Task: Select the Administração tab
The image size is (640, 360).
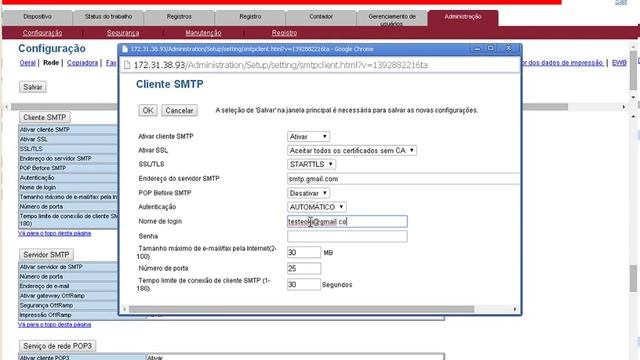Action: 463,17
